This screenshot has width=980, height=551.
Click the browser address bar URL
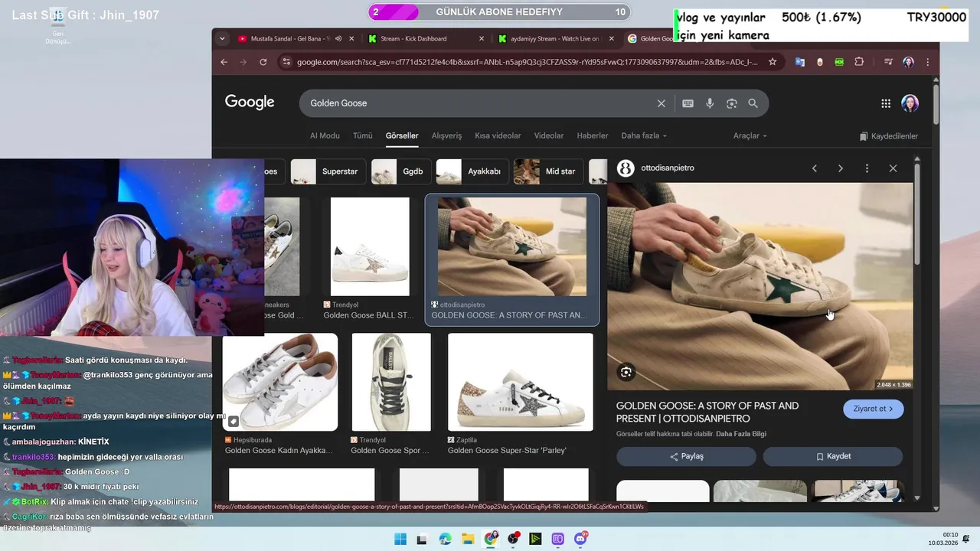[527, 62]
